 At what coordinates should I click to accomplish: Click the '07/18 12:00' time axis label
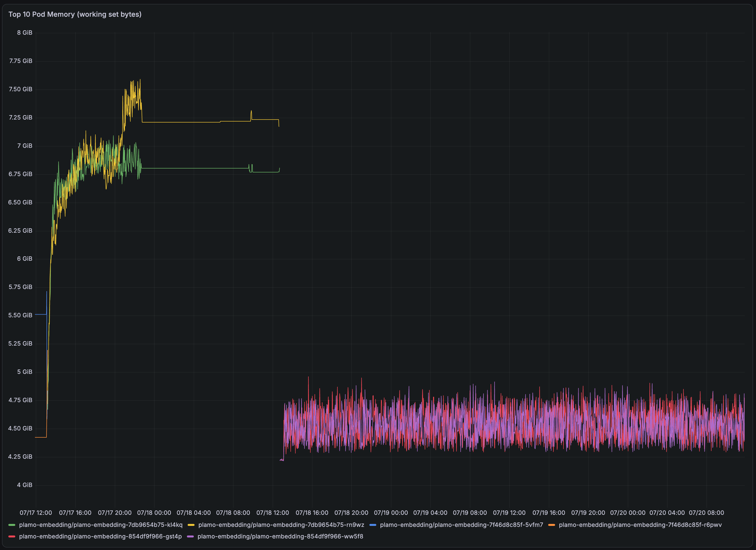[x=273, y=513]
